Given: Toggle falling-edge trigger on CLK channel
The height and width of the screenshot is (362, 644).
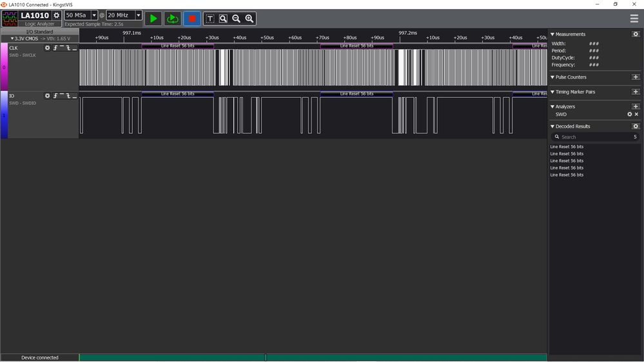Looking at the screenshot, I should [x=68, y=48].
